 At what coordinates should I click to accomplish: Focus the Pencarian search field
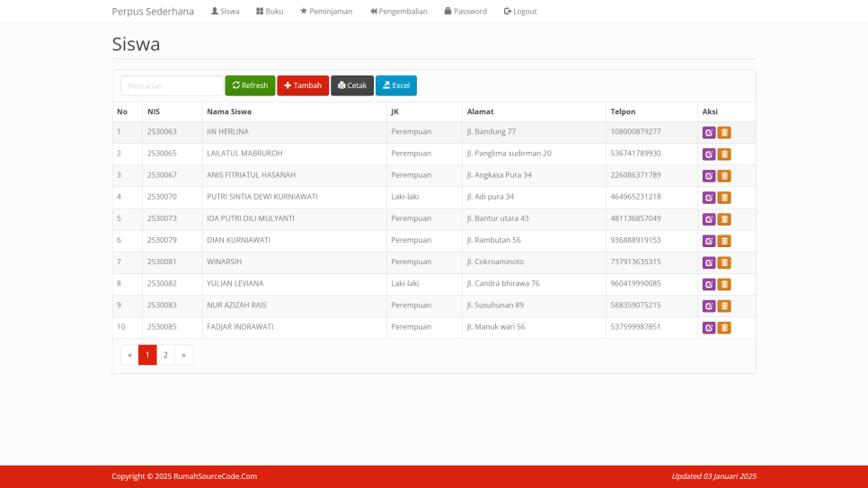[x=171, y=85]
